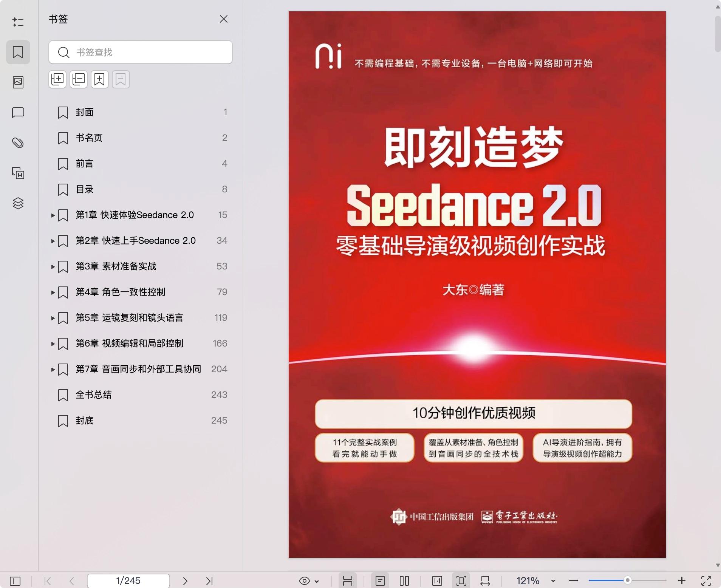Click the bookmark icon beside 第2章
721x588 pixels.
click(x=63, y=241)
